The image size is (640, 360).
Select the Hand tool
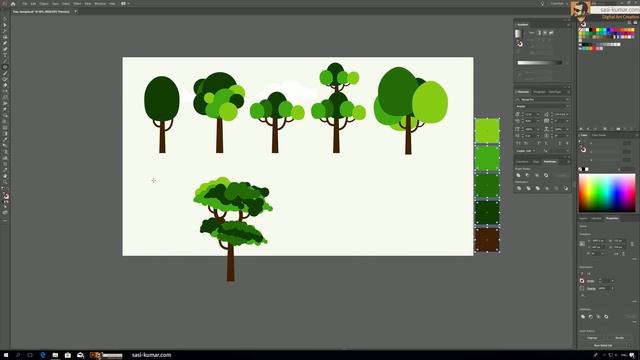pos(5,176)
